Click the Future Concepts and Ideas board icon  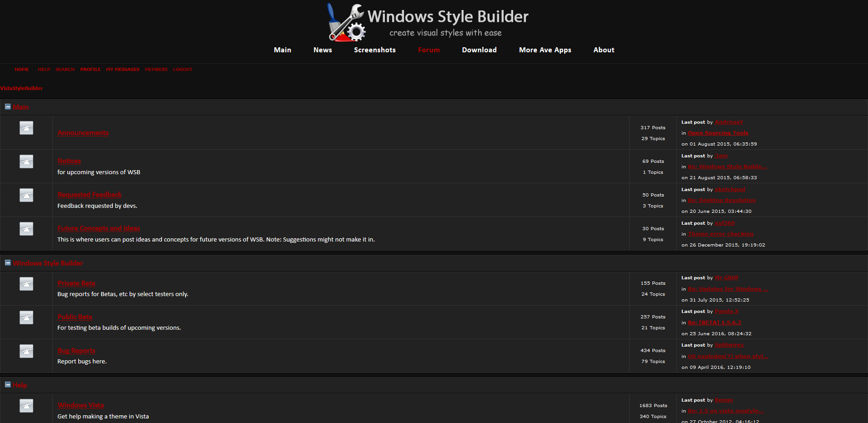26,229
